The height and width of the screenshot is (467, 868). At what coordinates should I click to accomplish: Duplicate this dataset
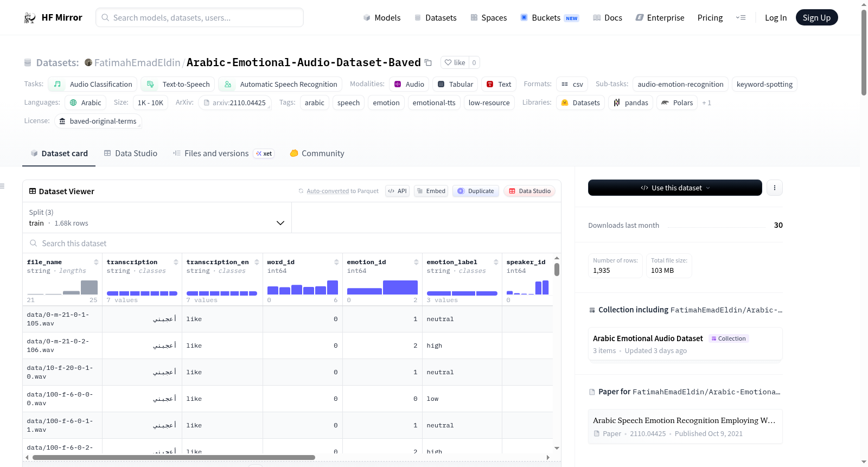click(476, 191)
